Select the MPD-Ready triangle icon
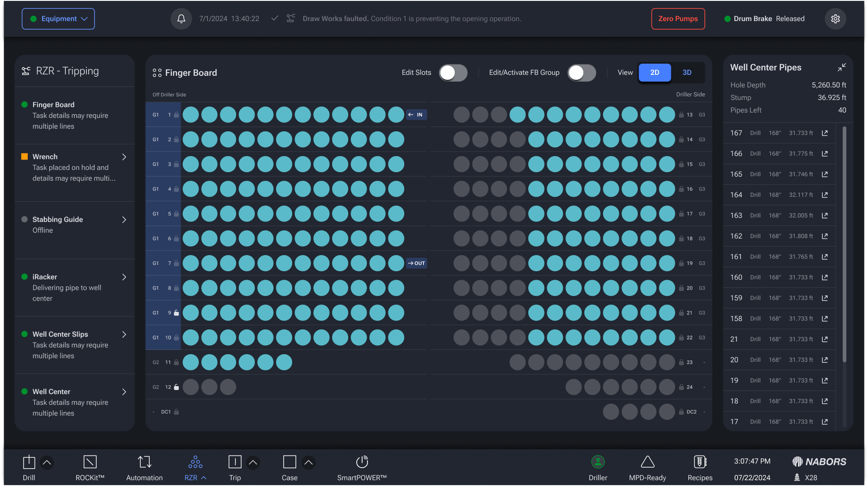This screenshot has height=486, width=868. pos(648,462)
